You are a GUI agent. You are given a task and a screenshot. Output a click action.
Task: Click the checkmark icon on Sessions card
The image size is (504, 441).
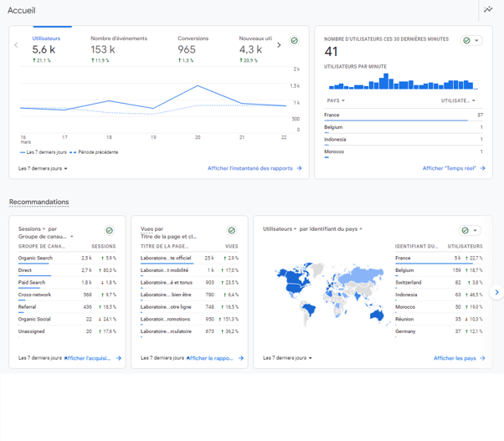[109, 230]
